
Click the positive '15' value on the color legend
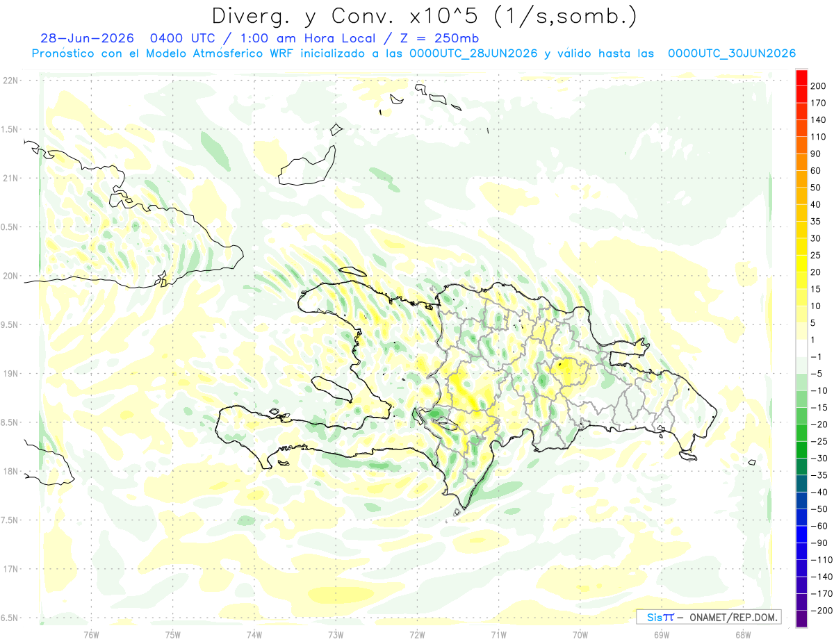point(816,289)
